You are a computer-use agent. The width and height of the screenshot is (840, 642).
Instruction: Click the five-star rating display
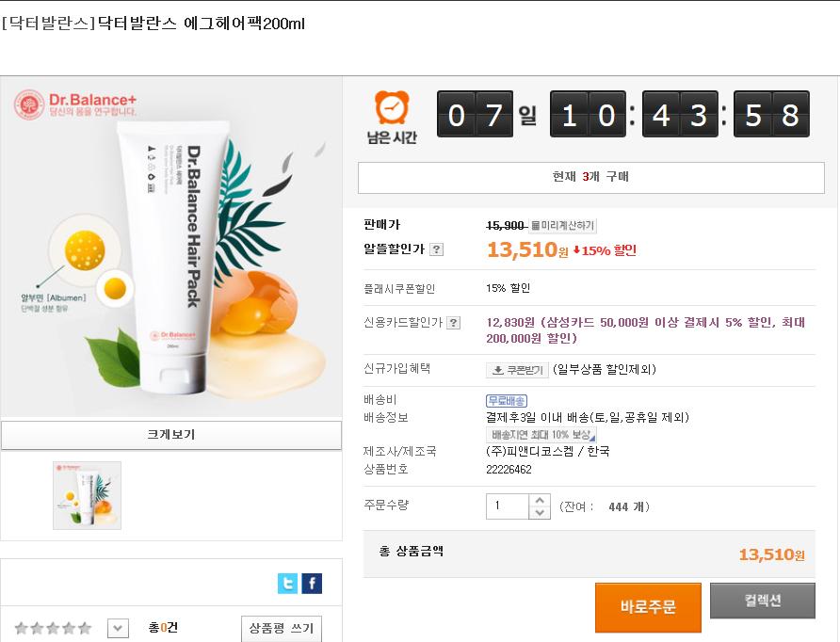point(54,628)
